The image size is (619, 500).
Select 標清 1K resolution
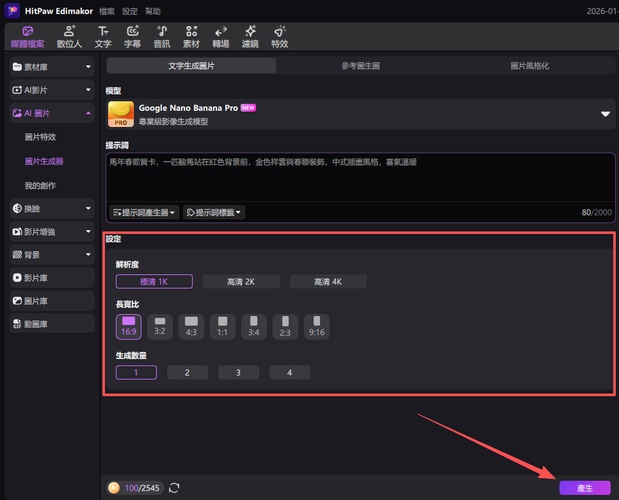[154, 281]
